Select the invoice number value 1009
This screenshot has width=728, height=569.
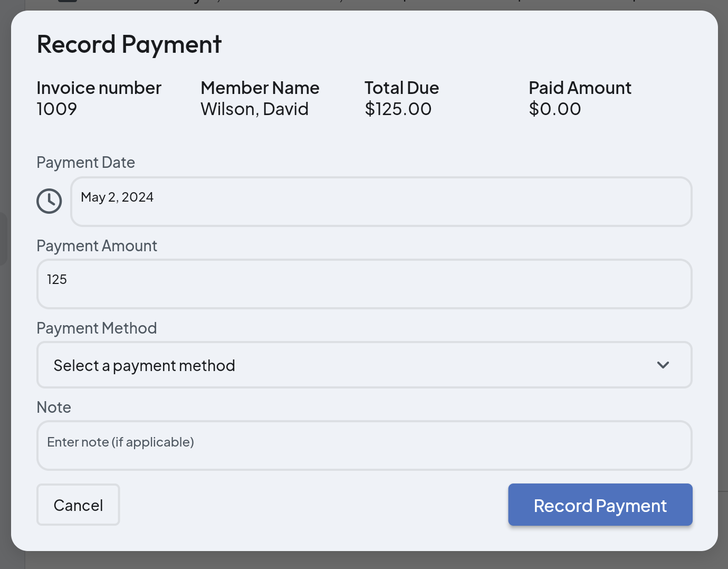coord(57,109)
